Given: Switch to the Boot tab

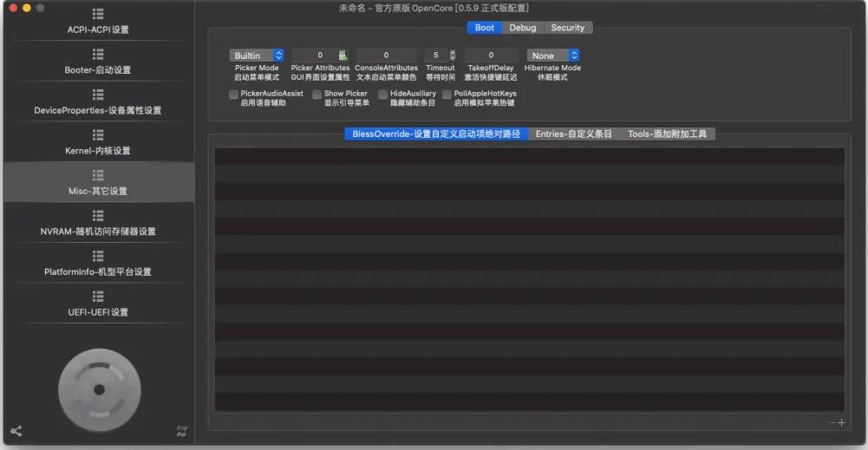Looking at the screenshot, I should point(485,28).
